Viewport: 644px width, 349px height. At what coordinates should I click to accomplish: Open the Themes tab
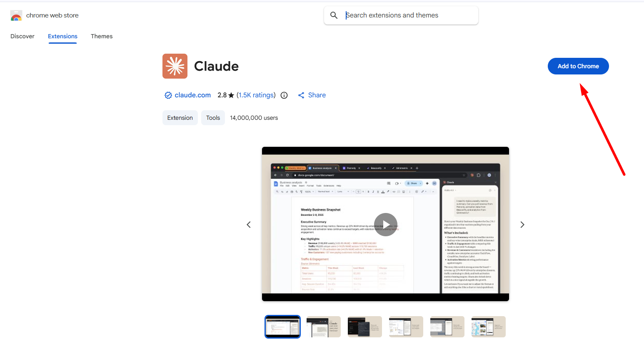tap(102, 36)
